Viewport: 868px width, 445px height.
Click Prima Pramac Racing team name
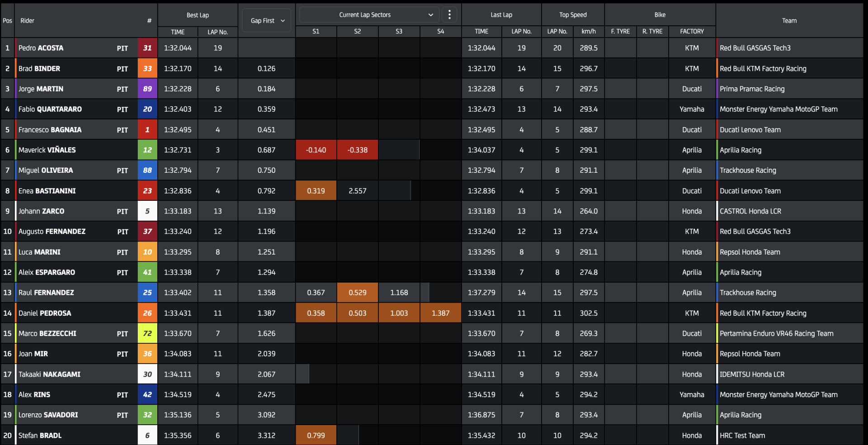tap(752, 89)
